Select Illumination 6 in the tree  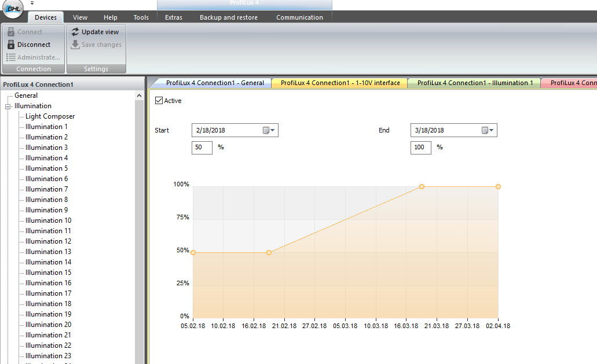[46, 179]
